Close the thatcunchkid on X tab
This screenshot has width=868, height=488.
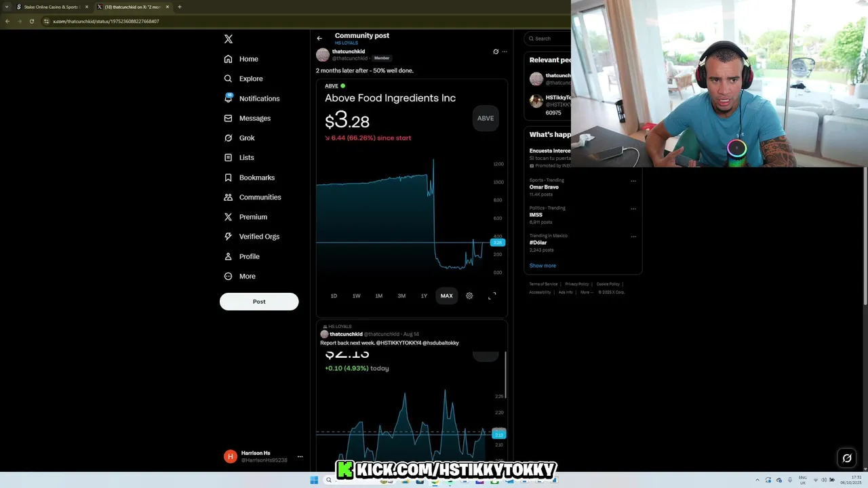click(x=167, y=7)
